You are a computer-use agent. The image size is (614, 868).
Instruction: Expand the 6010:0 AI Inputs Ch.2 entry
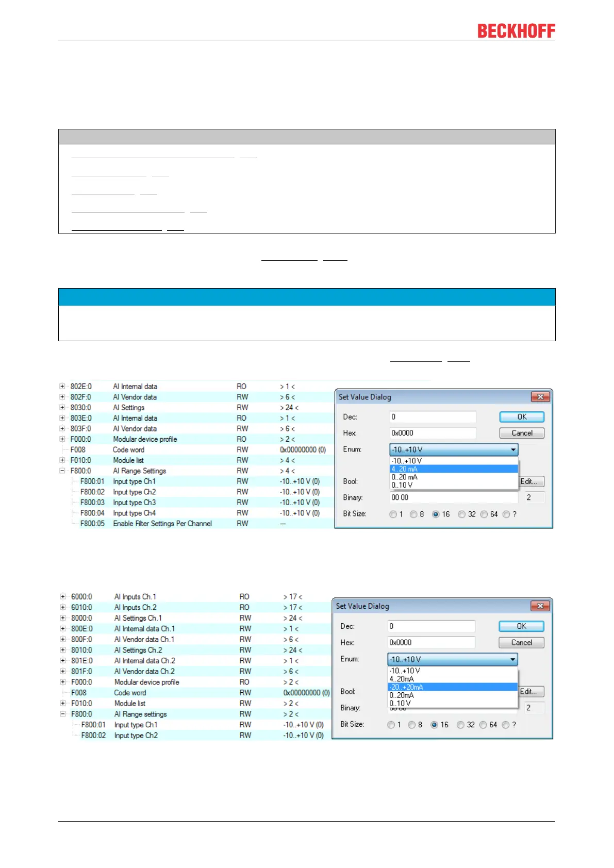62,607
